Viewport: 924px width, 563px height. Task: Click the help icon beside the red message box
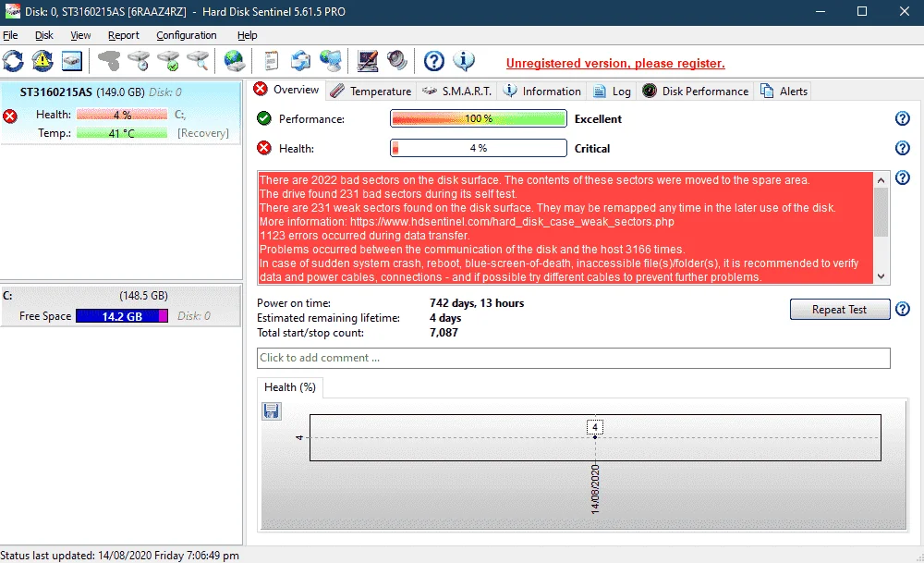click(x=902, y=177)
